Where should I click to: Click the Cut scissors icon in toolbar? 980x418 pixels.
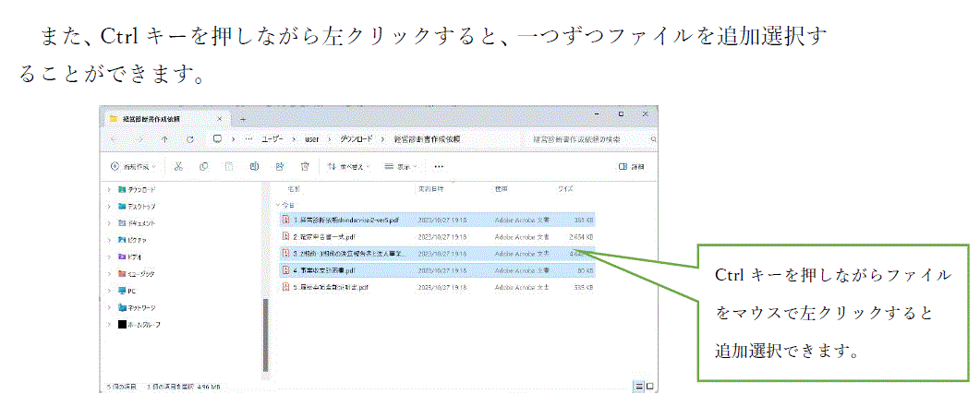(x=177, y=167)
